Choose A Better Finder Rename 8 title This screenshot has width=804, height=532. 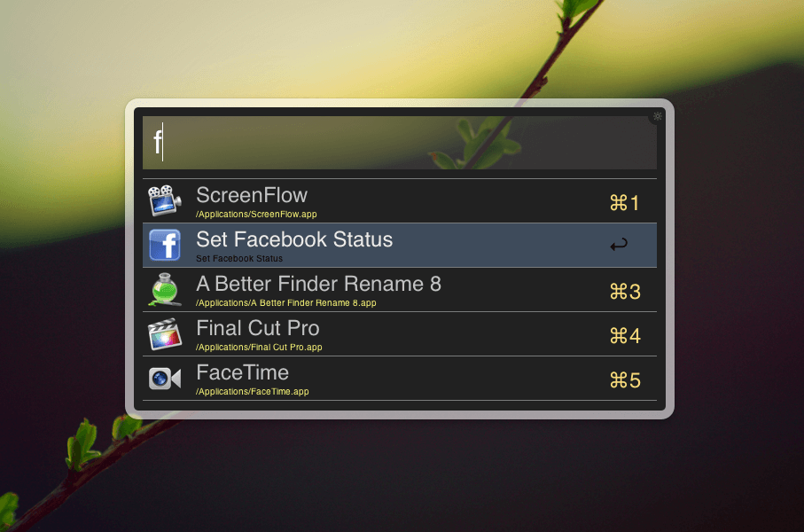point(318,284)
